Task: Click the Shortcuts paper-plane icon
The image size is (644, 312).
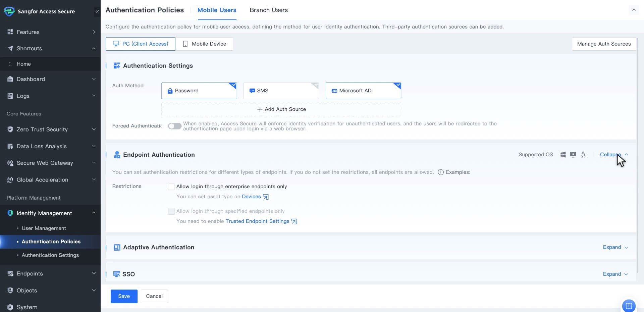Action: pyautogui.click(x=10, y=48)
